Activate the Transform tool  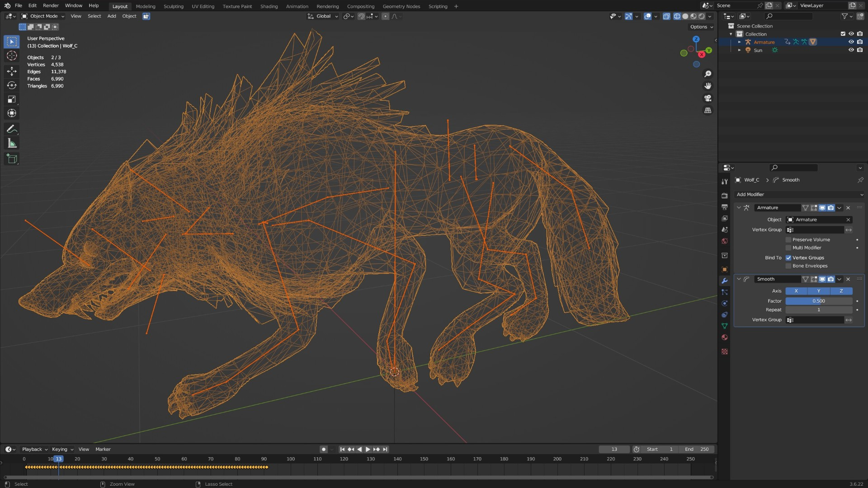point(12,113)
